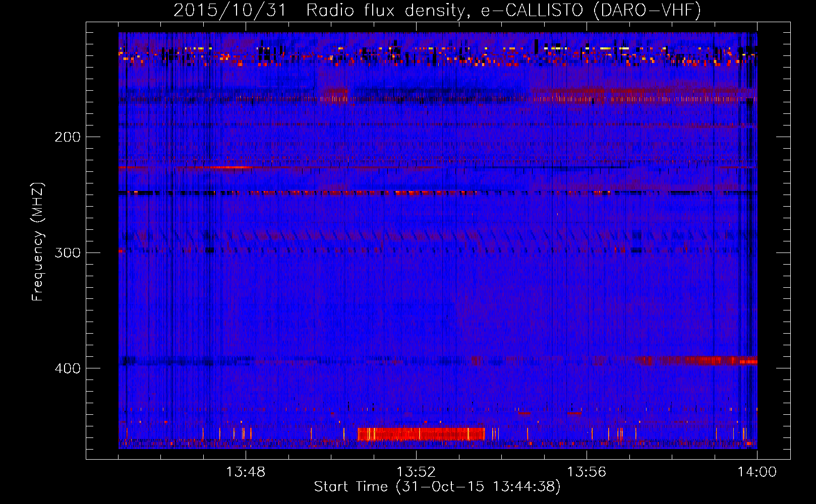Select the "Start Time (31-Oct-15 13:44:38)" label

(x=437, y=487)
